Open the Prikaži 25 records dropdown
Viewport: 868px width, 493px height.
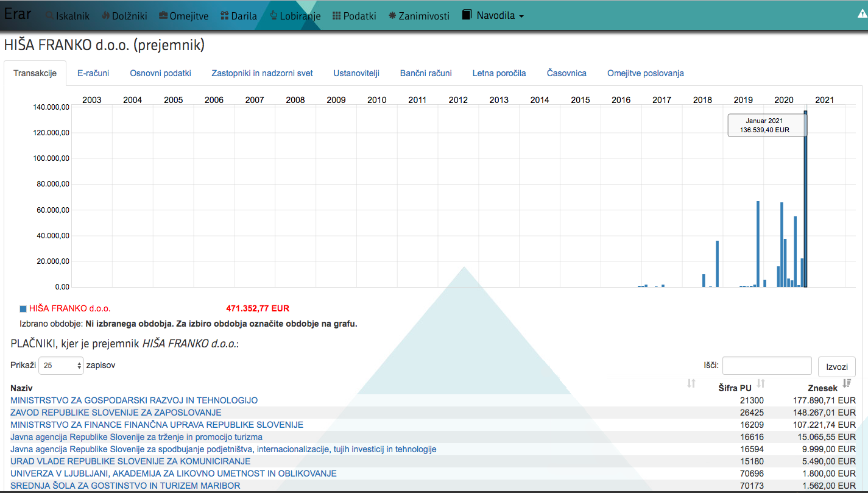tap(61, 366)
